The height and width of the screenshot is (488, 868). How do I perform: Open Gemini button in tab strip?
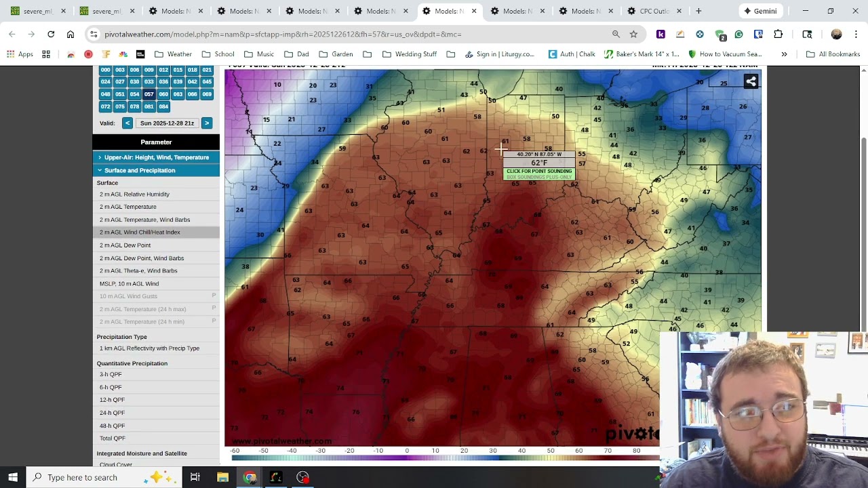(759, 11)
